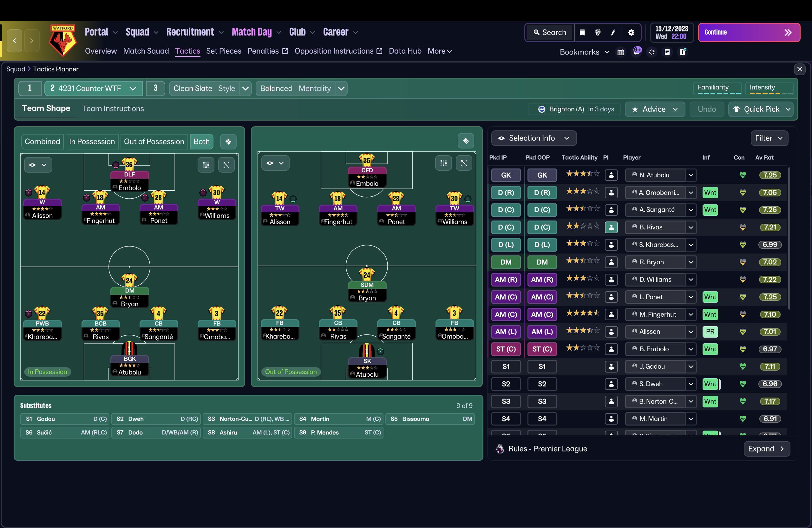Open the Selection Info dropdown
Viewport: 812px width, 528px height.
534,138
